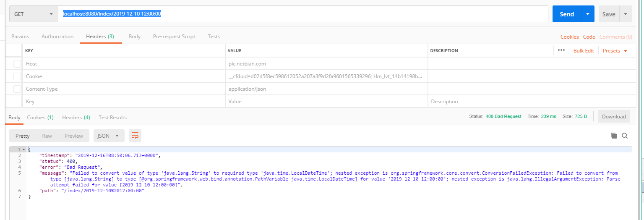Click the empty Description placeholder field

(x=532, y=102)
